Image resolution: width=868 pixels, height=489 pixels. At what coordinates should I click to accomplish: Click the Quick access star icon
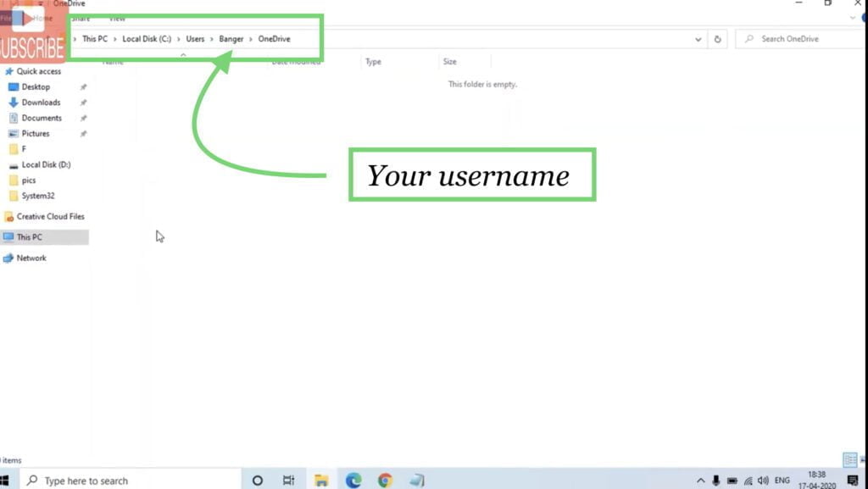point(8,71)
